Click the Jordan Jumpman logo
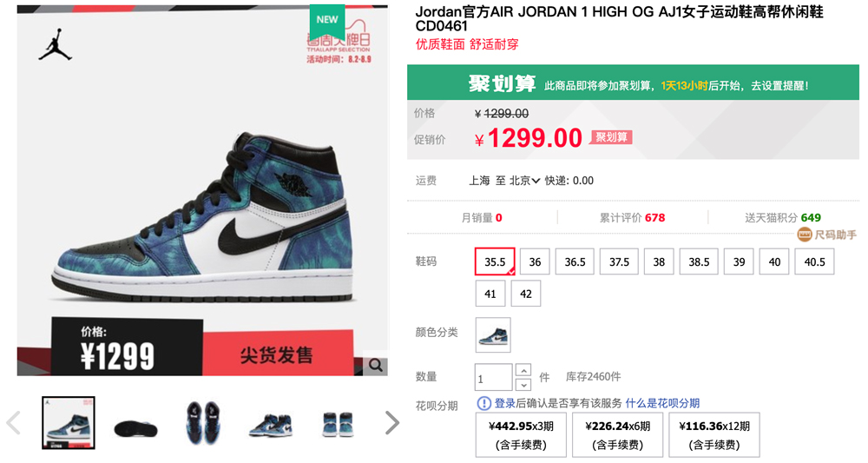Image resolution: width=868 pixels, height=463 pixels. pyautogui.click(x=56, y=44)
